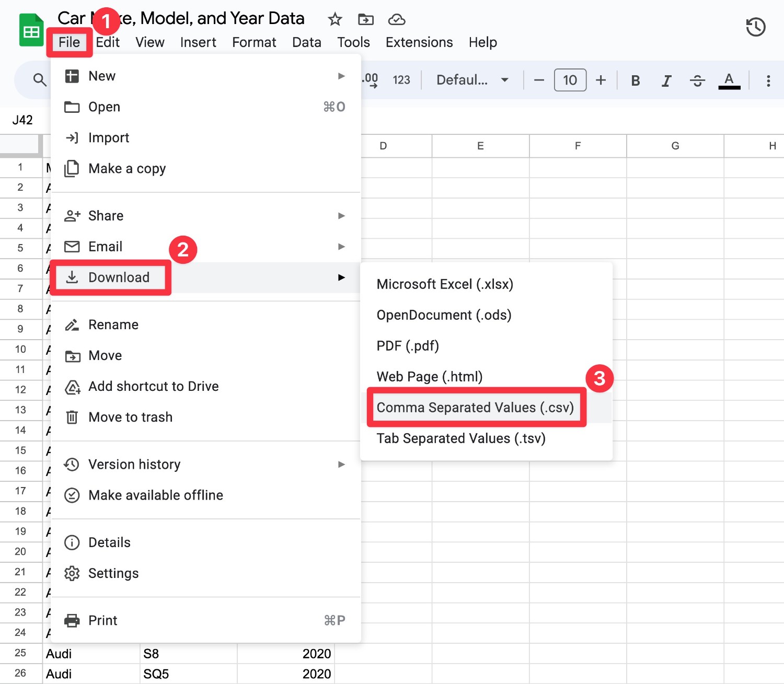Choose Print from the File menu
The width and height of the screenshot is (784, 684).
pyautogui.click(x=205, y=620)
